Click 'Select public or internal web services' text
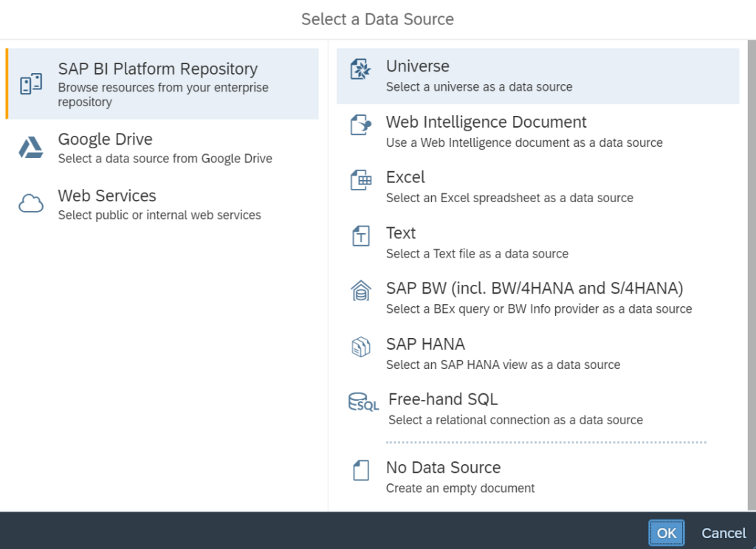Viewport: 756px width, 549px height. 159,215
